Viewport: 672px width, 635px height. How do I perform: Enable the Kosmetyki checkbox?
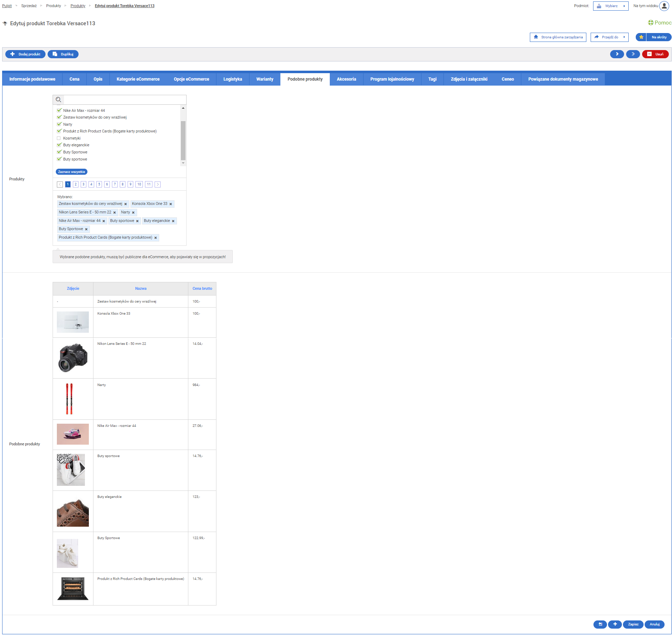click(x=59, y=139)
